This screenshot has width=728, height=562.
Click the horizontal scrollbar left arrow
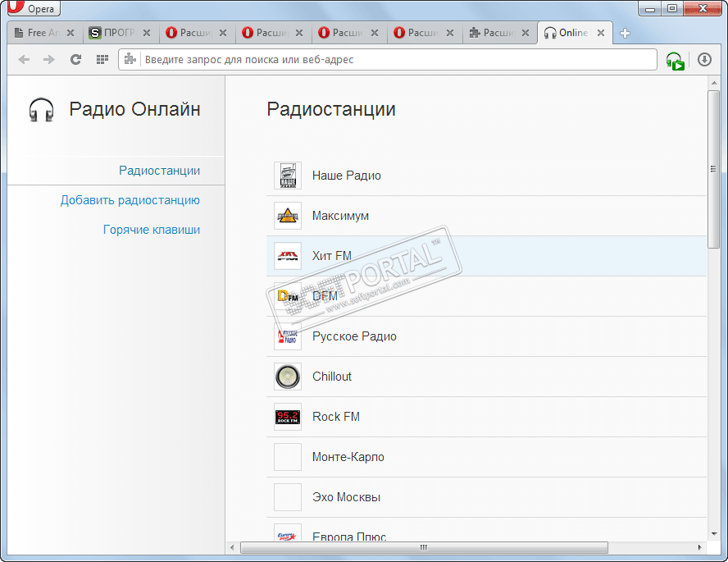point(232,547)
